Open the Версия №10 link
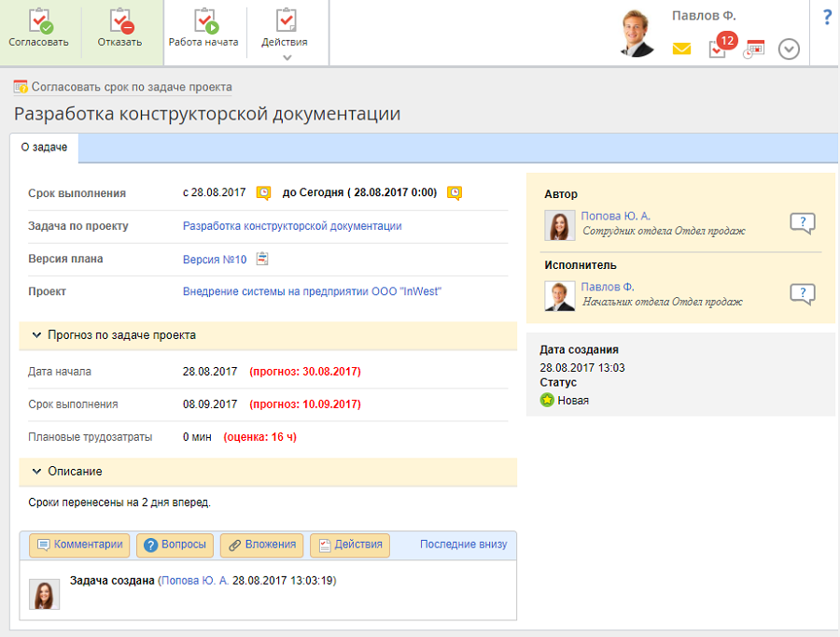The width and height of the screenshot is (840, 637). click(215, 260)
